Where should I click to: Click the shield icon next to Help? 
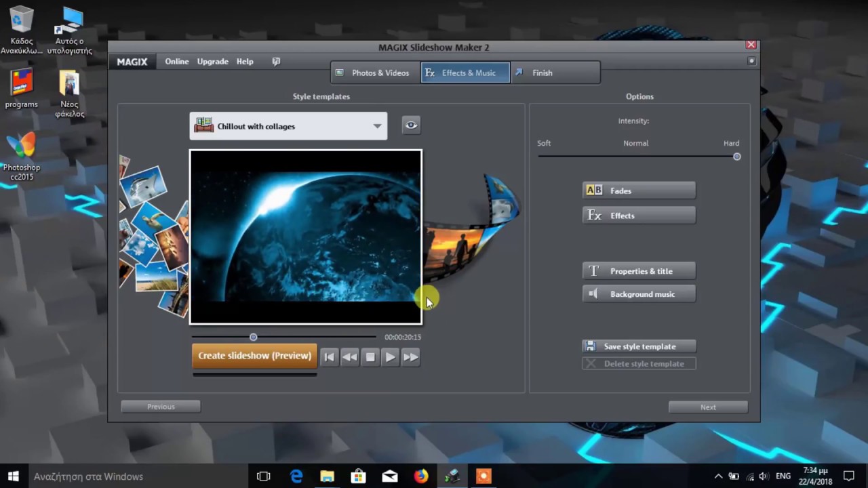tap(276, 61)
